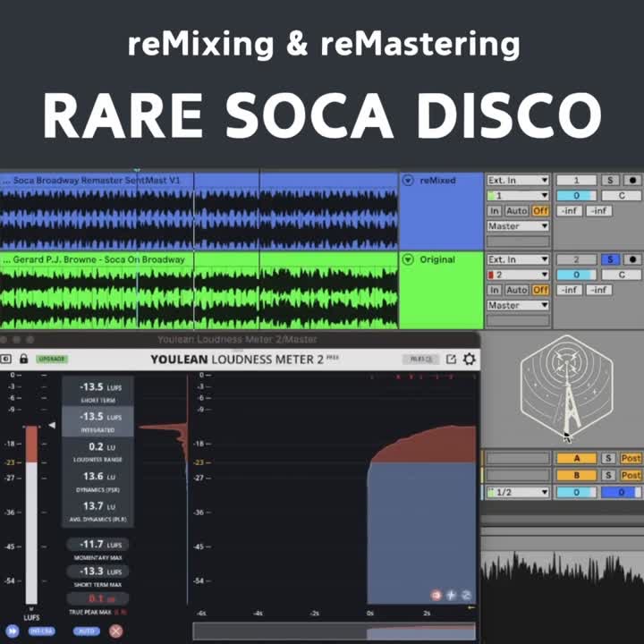Image resolution: width=644 pixels, height=644 pixels.
Task: Click the red True Peak Max value
Action: point(97,598)
